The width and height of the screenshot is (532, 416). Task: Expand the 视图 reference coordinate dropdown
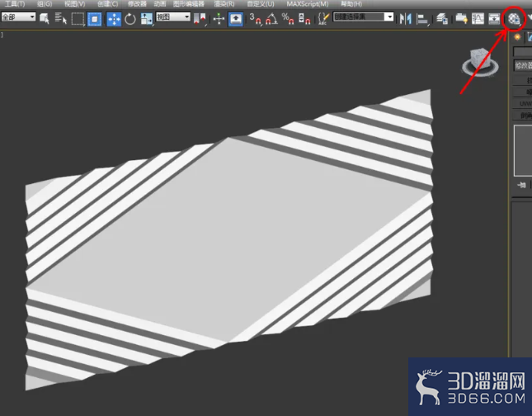tap(173, 17)
